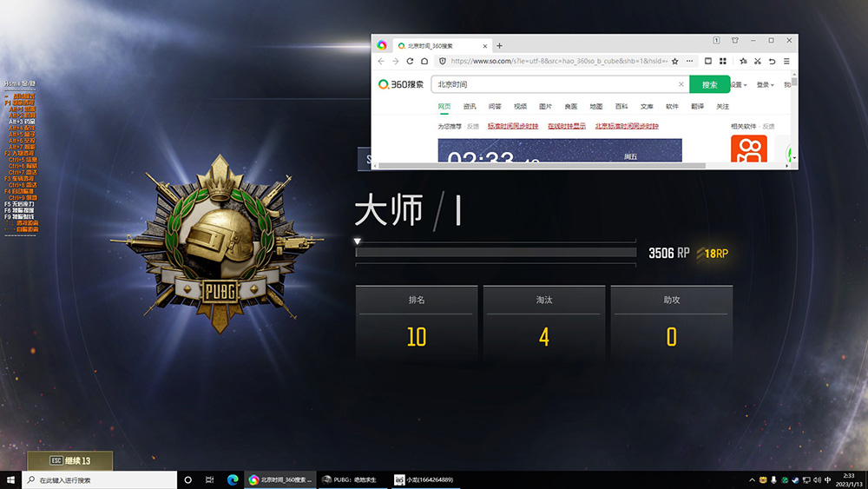Open a new browser tab

(499, 45)
